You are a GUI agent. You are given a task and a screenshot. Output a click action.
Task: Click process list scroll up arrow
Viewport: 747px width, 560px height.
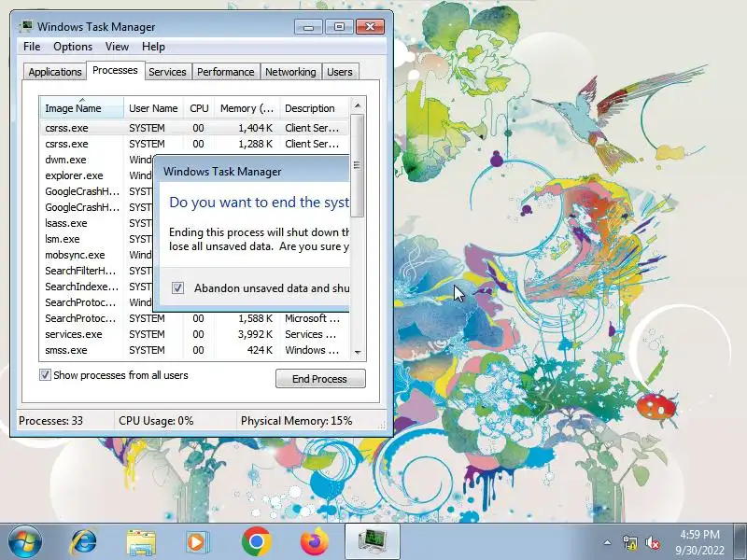(x=358, y=105)
